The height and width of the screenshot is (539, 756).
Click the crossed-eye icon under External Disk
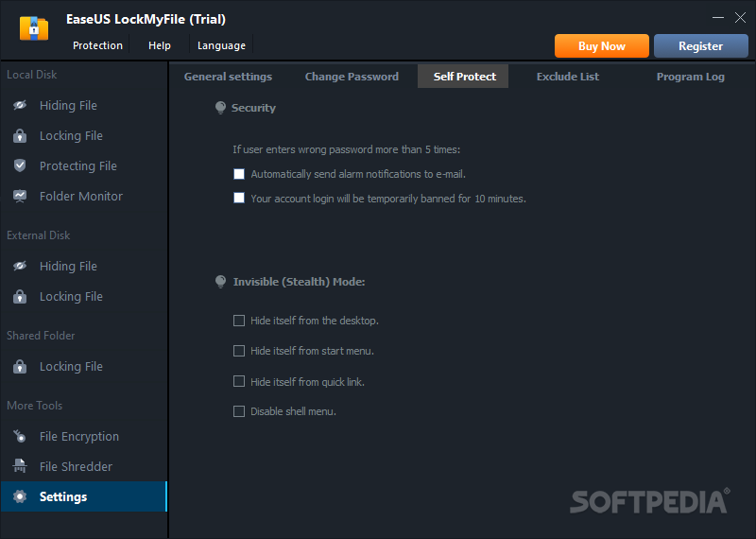coord(20,266)
